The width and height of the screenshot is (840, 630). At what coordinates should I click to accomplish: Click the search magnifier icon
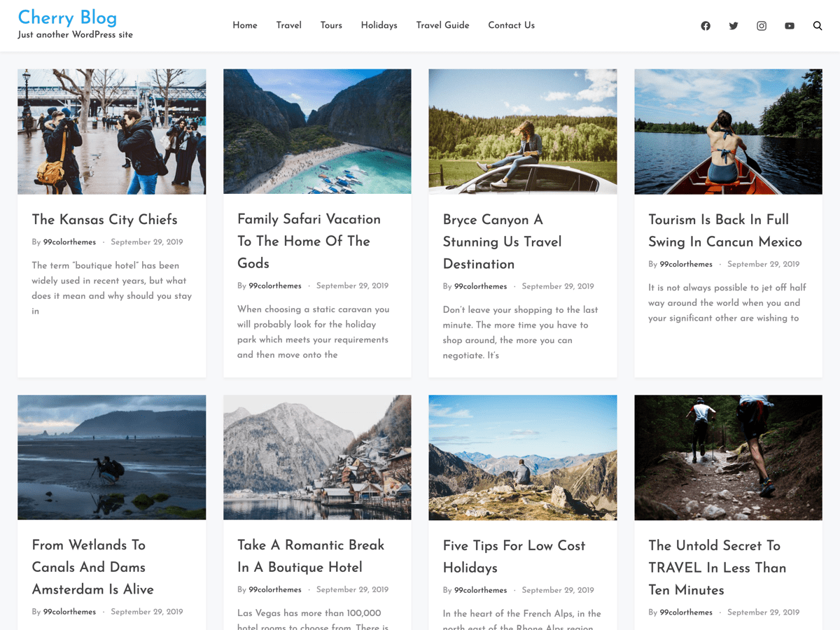(x=817, y=25)
